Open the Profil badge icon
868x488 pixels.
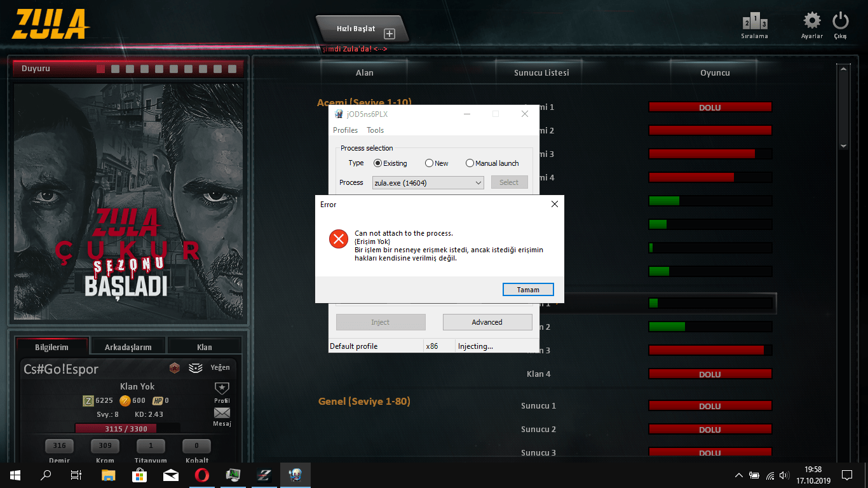pyautogui.click(x=222, y=388)
